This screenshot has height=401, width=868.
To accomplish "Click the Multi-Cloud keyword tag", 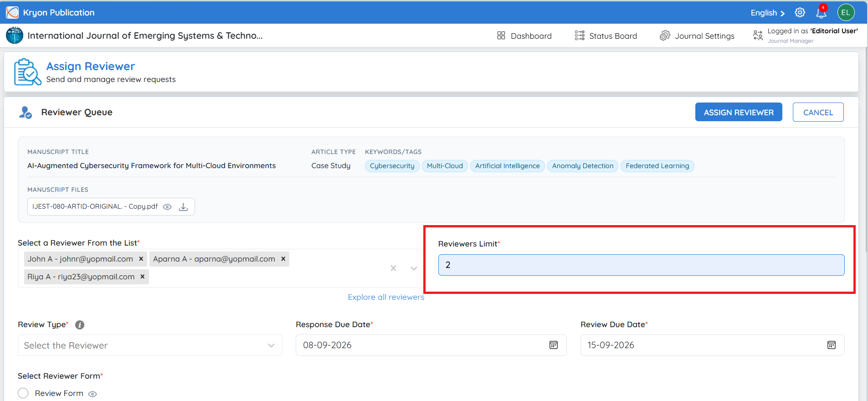I will (x=445, y=166).
